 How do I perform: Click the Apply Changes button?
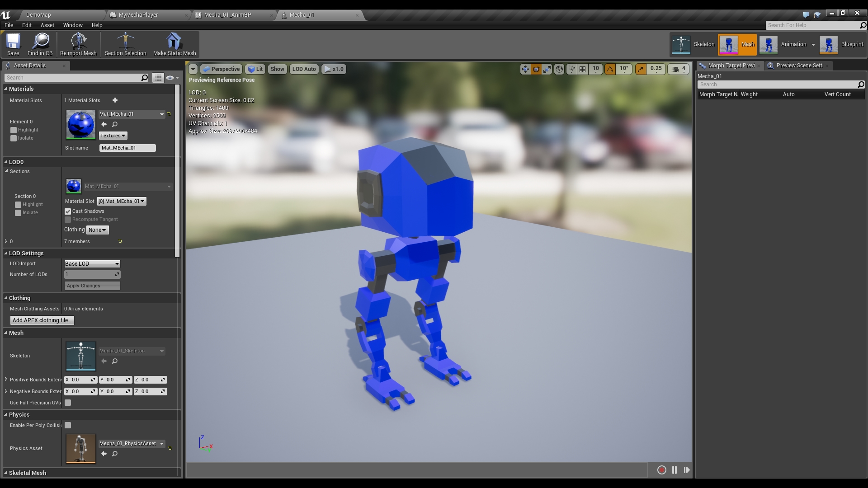(92, 286)
